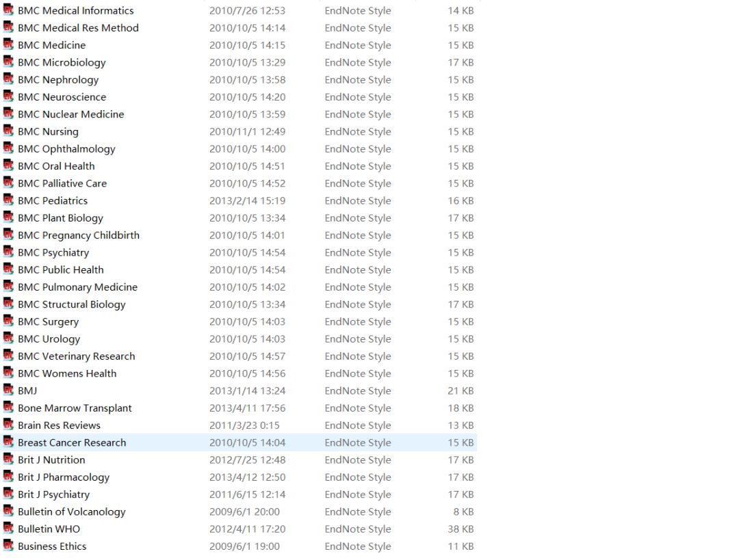Click the BMC Pediatrics style icon
739x560 pixels.
tap(8, 200)
